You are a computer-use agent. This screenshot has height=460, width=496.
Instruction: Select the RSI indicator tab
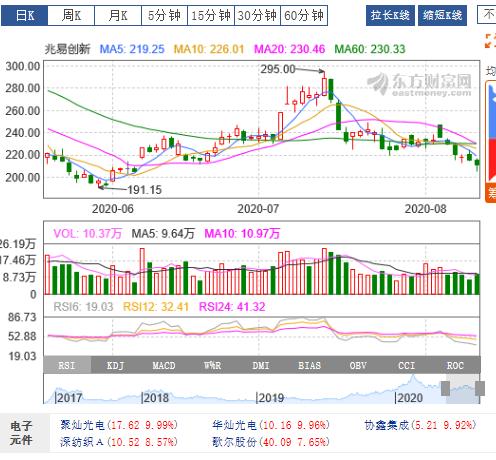pyautogui.click(x=67, y=365)
